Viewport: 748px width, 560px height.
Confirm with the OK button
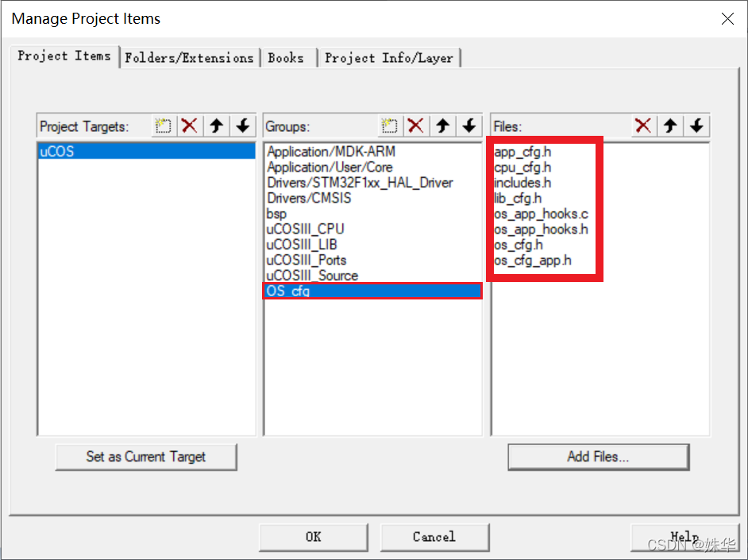[314, 537]
